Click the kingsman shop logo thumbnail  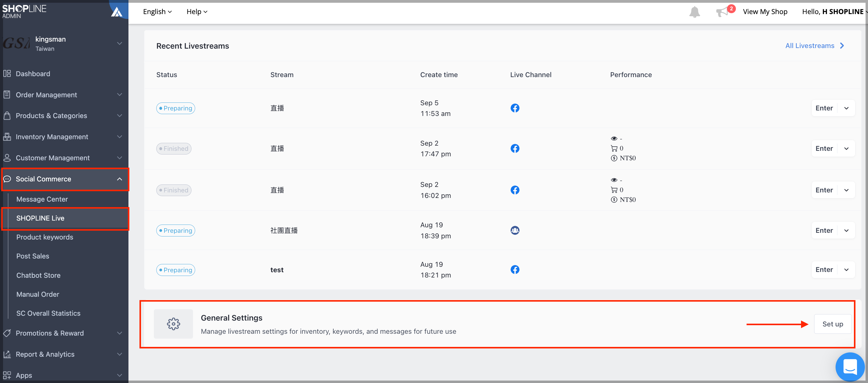tap(16, 43)
